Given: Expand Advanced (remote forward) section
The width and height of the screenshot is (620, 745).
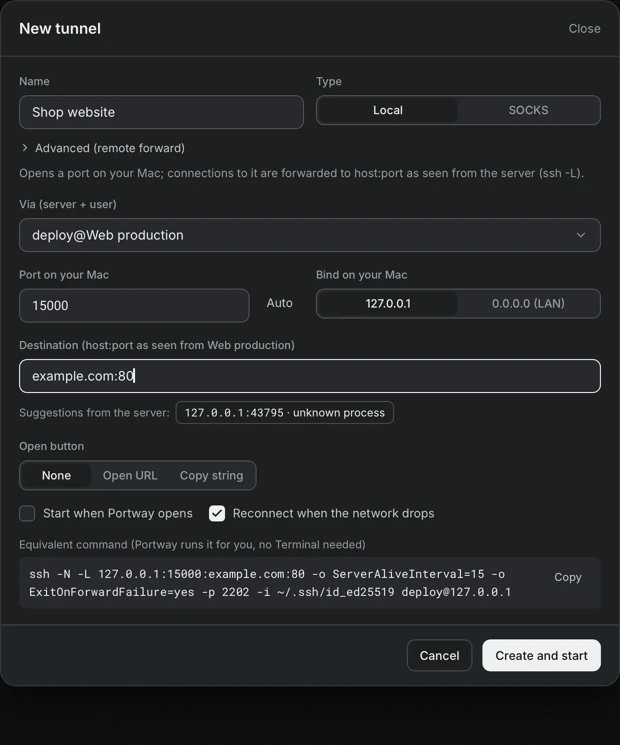Looking at the screenshot, I should tap(103, 148).
